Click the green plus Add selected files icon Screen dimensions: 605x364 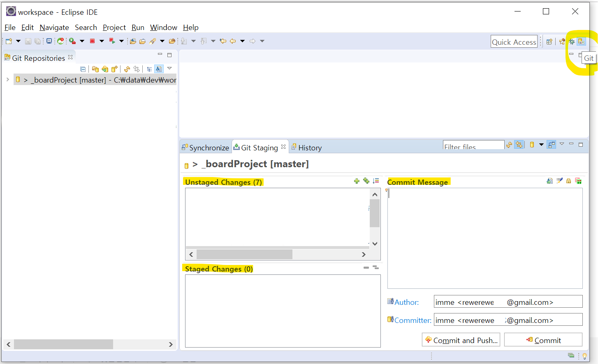pyautogui.click(x=357, y=181)
